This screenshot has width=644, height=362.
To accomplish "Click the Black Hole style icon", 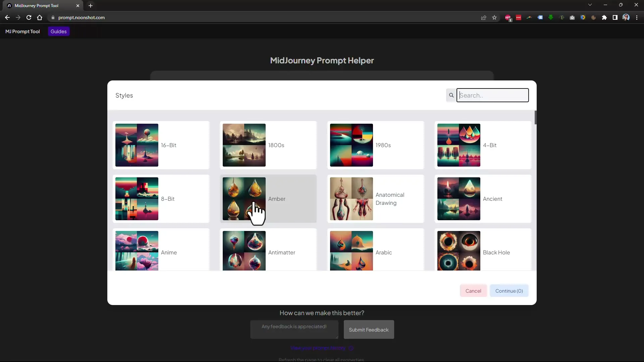I will (x=459, y=251).
